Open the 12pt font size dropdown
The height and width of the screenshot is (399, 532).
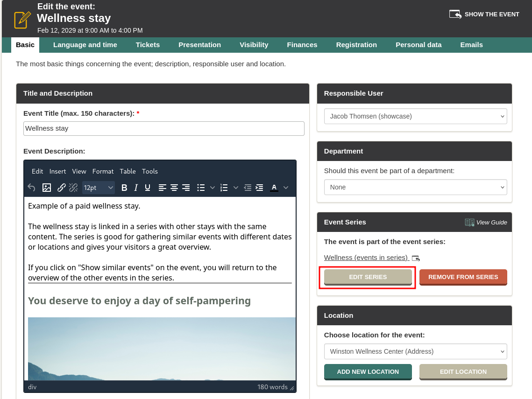(x=99, y=188)
